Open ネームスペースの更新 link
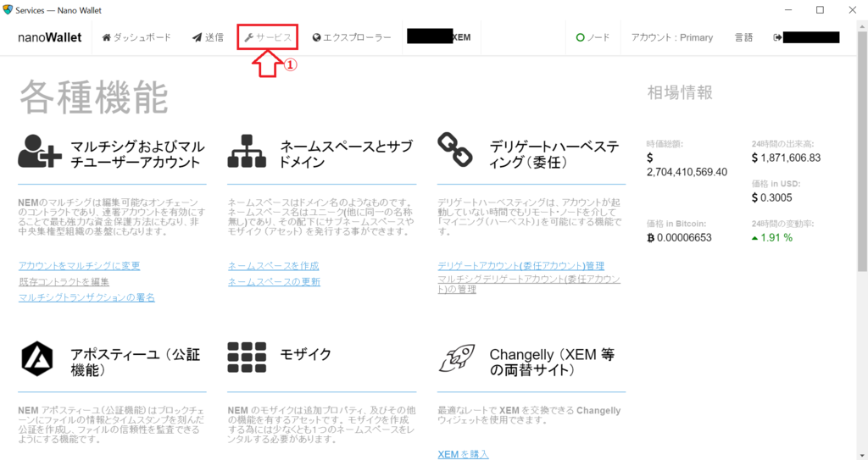 pos(274,282)
